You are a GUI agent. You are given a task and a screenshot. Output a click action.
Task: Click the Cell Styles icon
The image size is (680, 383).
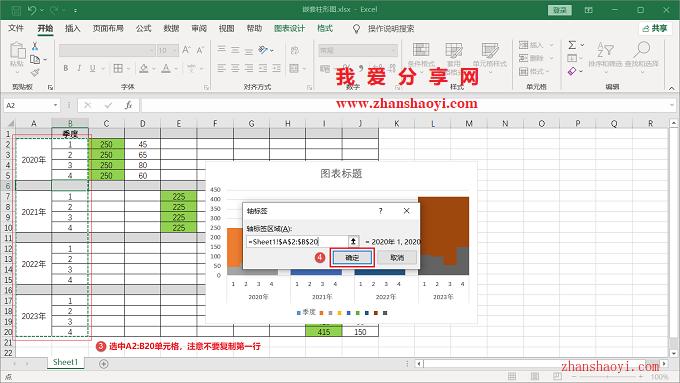(x=490, y=50)
